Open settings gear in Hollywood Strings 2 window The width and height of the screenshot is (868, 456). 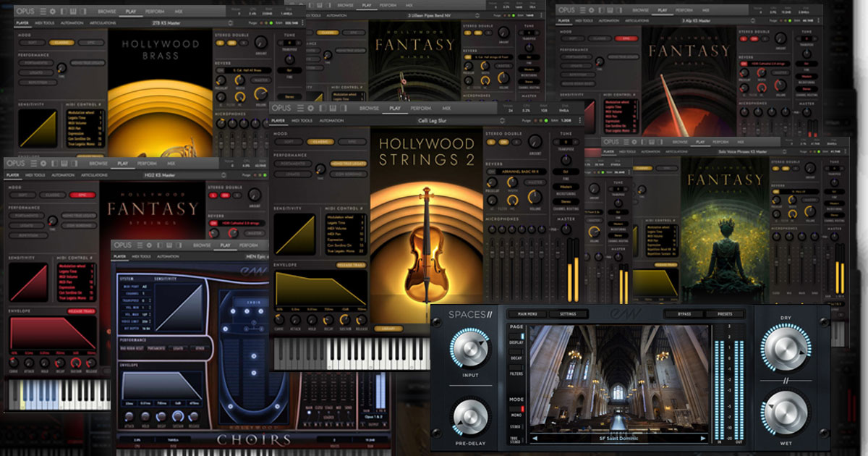310,109
